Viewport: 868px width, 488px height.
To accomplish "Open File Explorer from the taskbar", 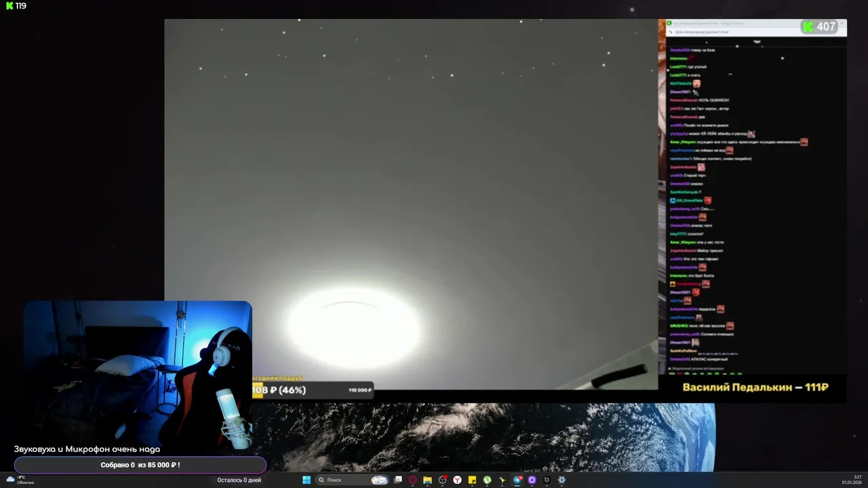I will click(427, 480).
